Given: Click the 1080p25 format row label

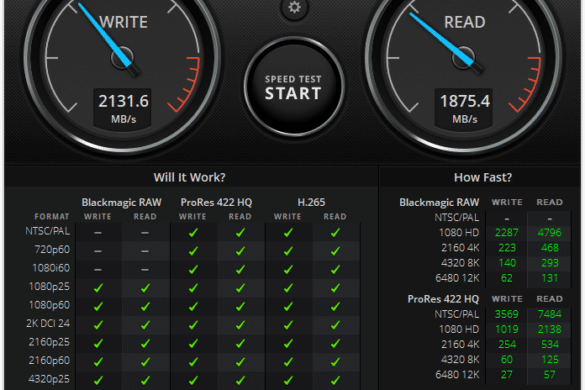Looking at the screenshot, I should [x=49, y=286].
